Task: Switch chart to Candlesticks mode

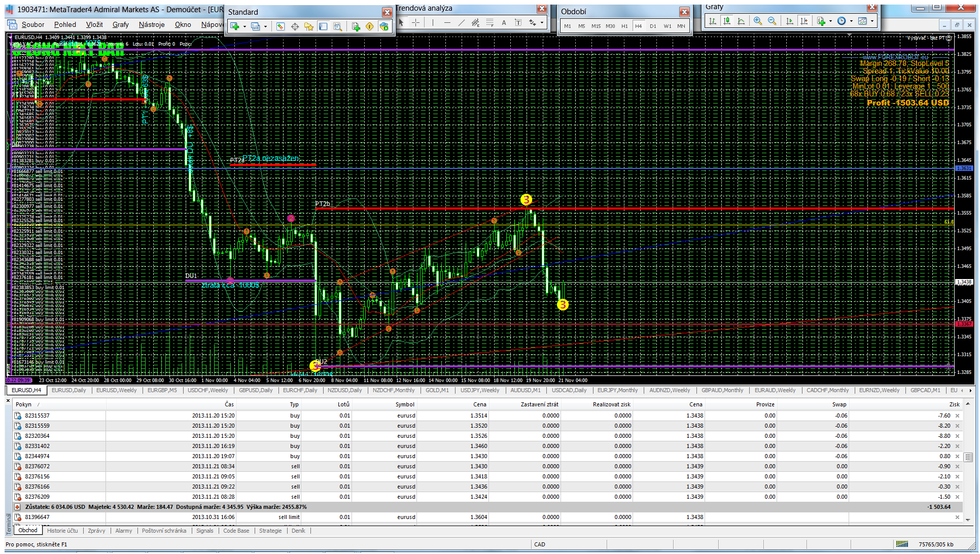Action: click(x=727, y=21)
